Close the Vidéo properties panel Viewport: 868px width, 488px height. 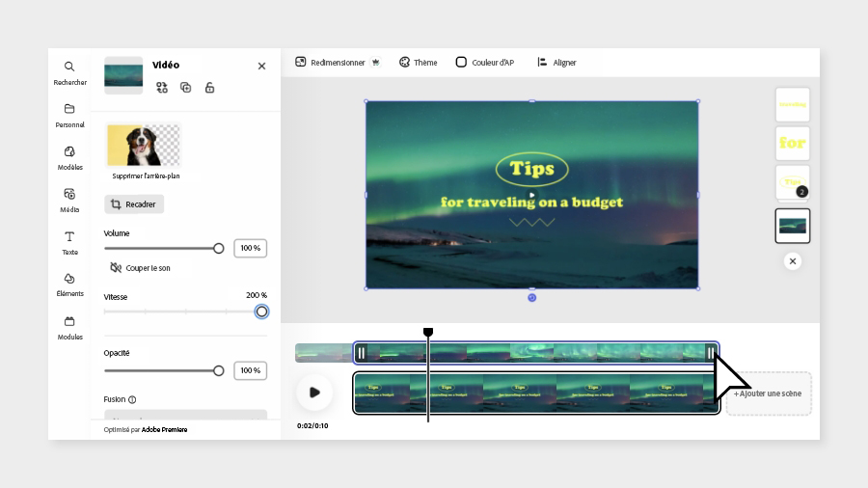pos(261,66)
